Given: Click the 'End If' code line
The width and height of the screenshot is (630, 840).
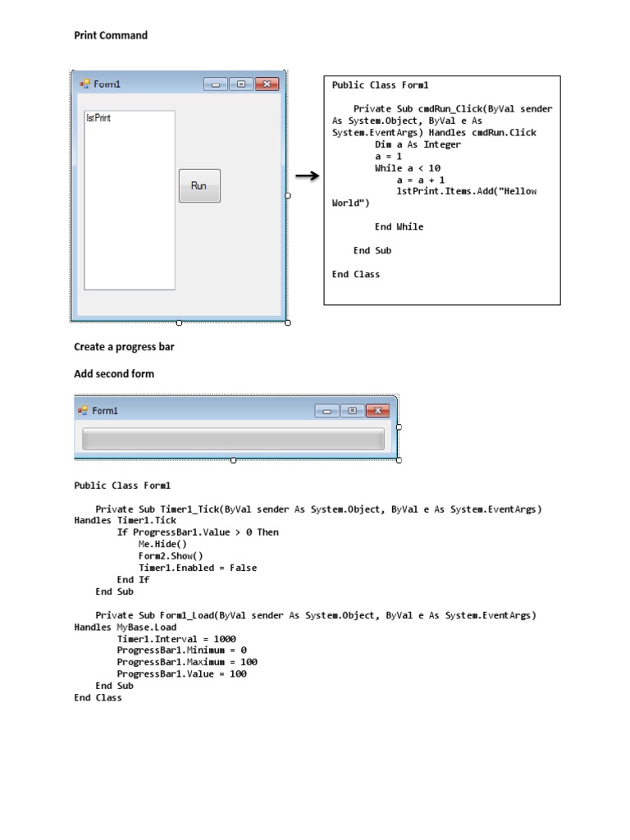Looking at the screenshot, I should tap(134, 580).
